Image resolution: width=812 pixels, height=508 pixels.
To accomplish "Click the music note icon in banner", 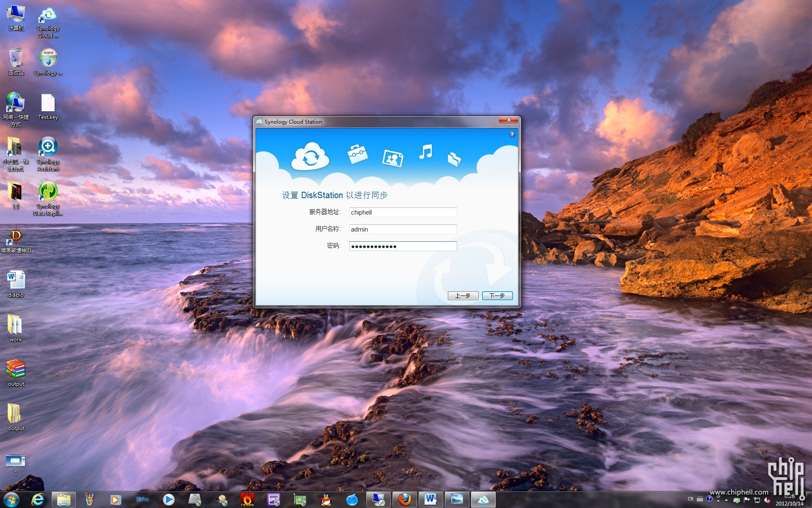I will tap(426, 152).
